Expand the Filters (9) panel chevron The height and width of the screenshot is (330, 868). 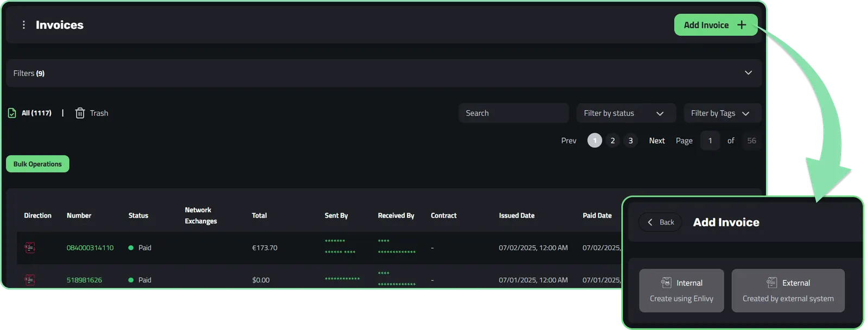tap(748, 73)
